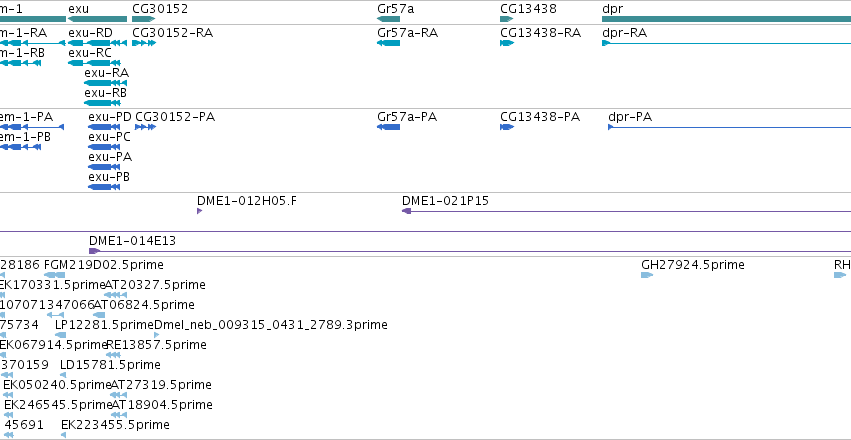This screenshot has height=440, width=851.
Task: Click the LD15781.5prime EST label
Action: [x=110, y=365]
